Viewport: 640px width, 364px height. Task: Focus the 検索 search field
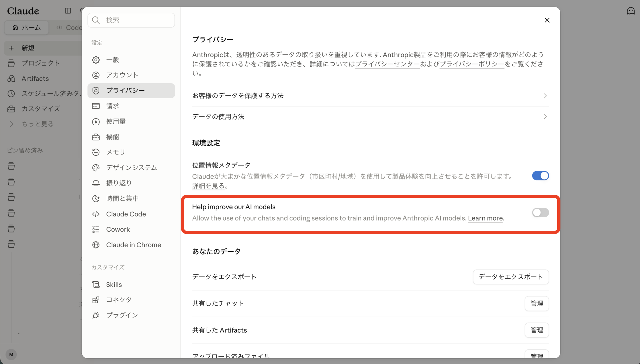pyautogui.click(x=131, y=20)
